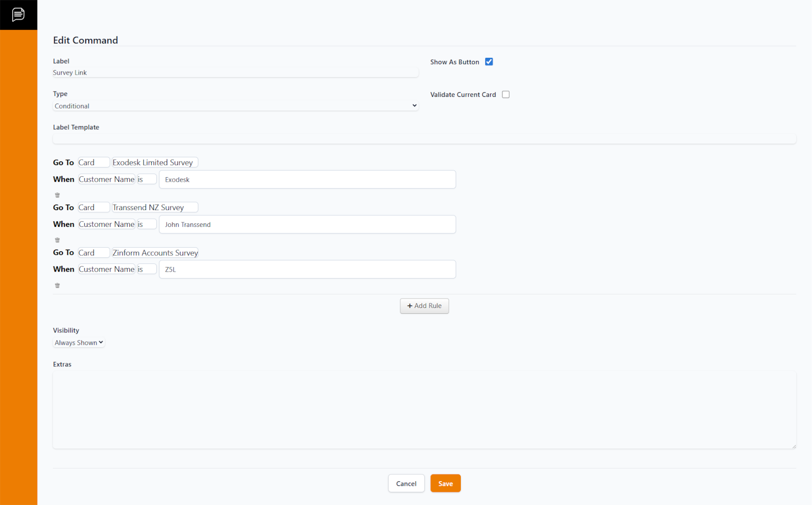The height and width of the screenshot is (505, 812).
Task: Delete the Transsend NZ Survey rule
Action: [x=57, y=240]
